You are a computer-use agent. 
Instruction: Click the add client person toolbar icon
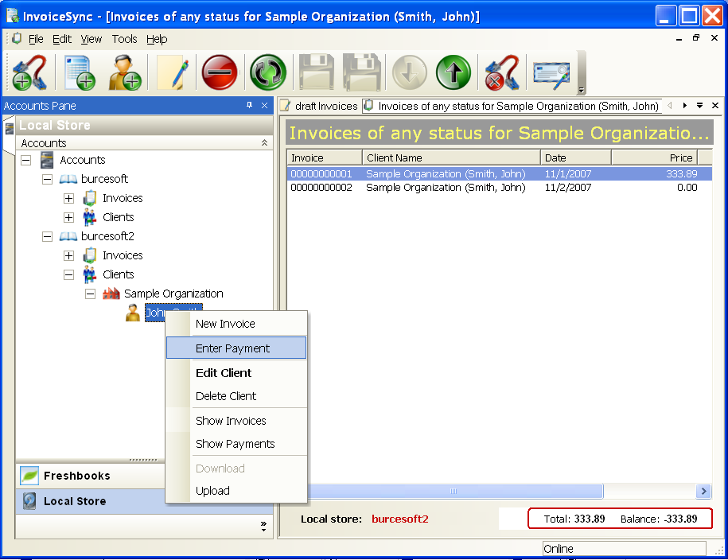point(124,72)
